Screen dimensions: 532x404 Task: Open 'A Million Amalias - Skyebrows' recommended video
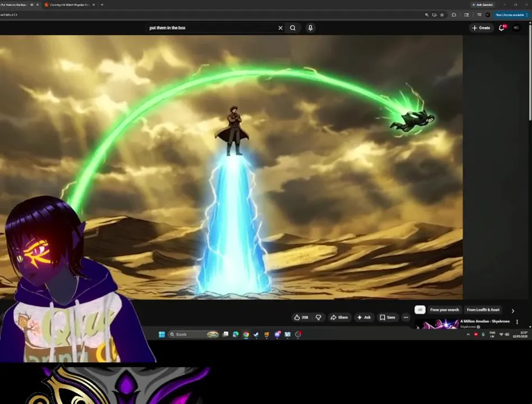485,321
